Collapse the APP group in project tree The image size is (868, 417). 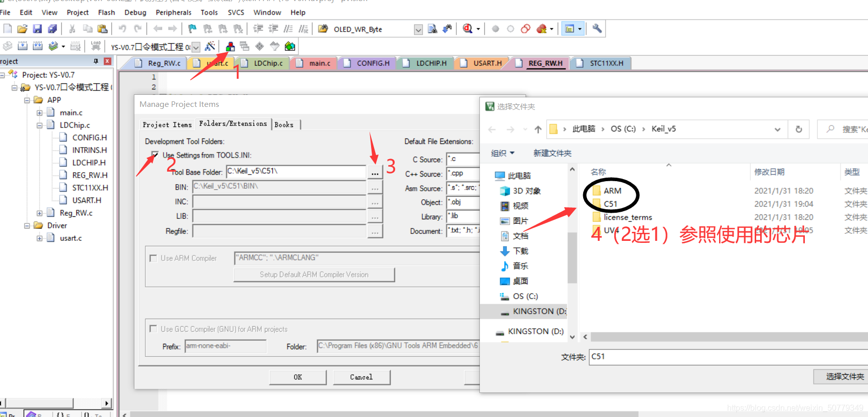27,100
